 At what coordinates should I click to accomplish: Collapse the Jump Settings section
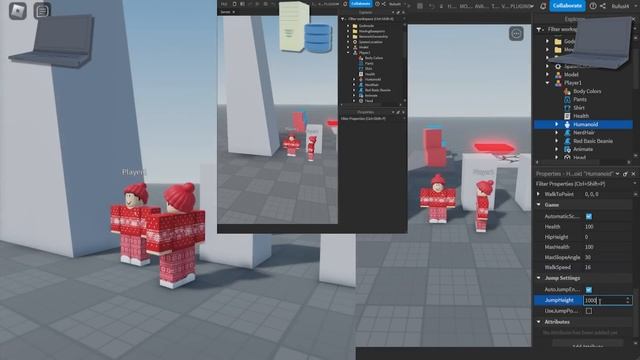pyautogui.click(x=538, y=278)
